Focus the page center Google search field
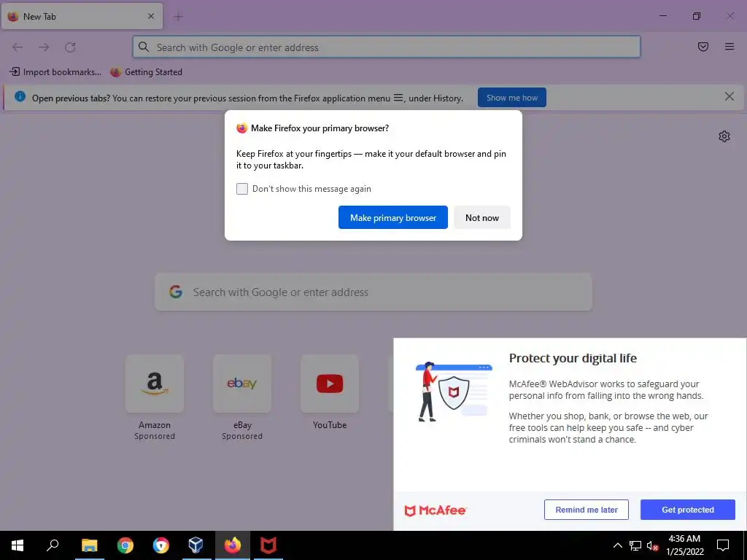Image resolution: width=747 pixels, height=560 pixels. (373, 292)
